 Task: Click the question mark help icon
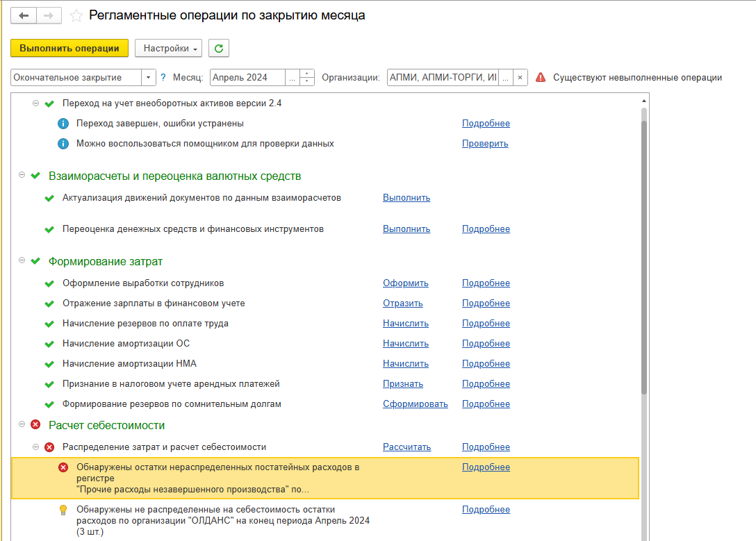point(163,77)
